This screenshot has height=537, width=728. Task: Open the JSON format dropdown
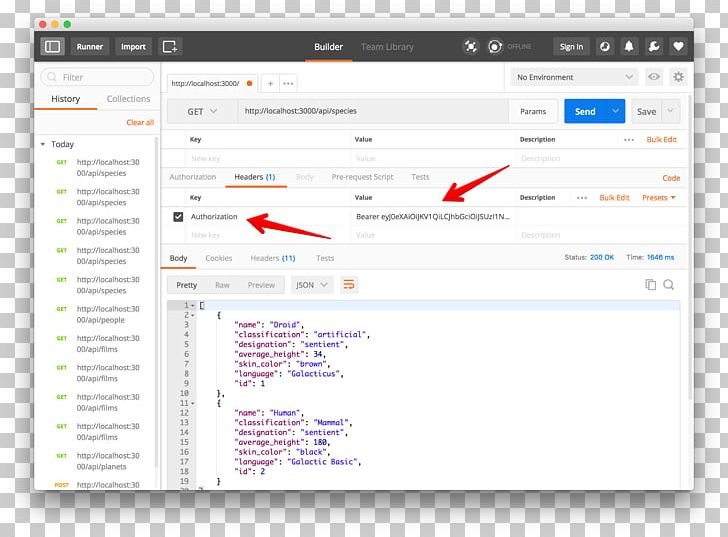[312, 285]
